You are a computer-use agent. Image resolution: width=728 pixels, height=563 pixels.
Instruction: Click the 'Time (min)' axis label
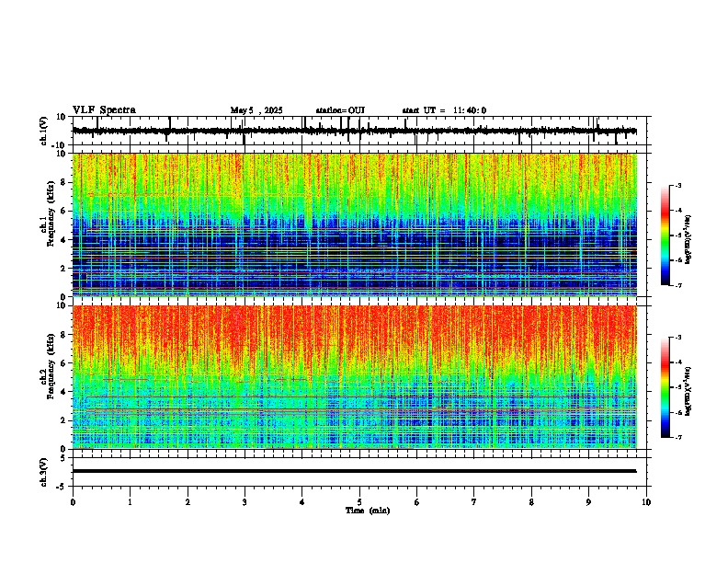(x=368, y=511)
